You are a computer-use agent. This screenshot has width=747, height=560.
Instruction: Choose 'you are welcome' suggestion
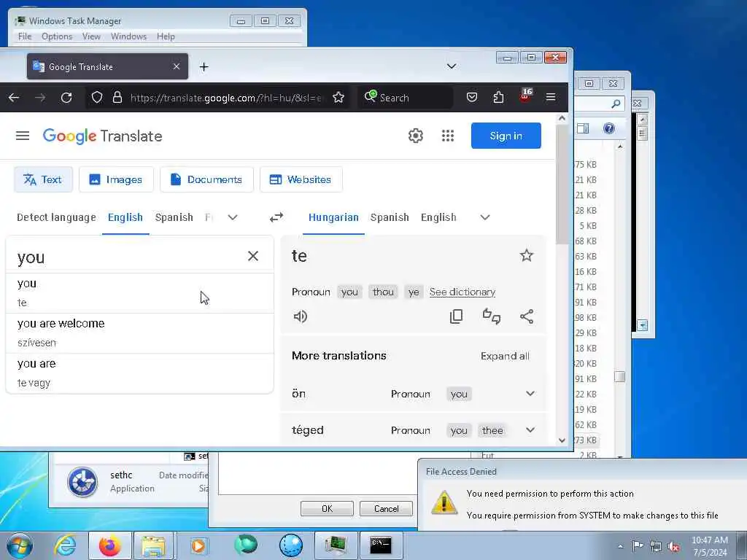(x=139, y=332)
